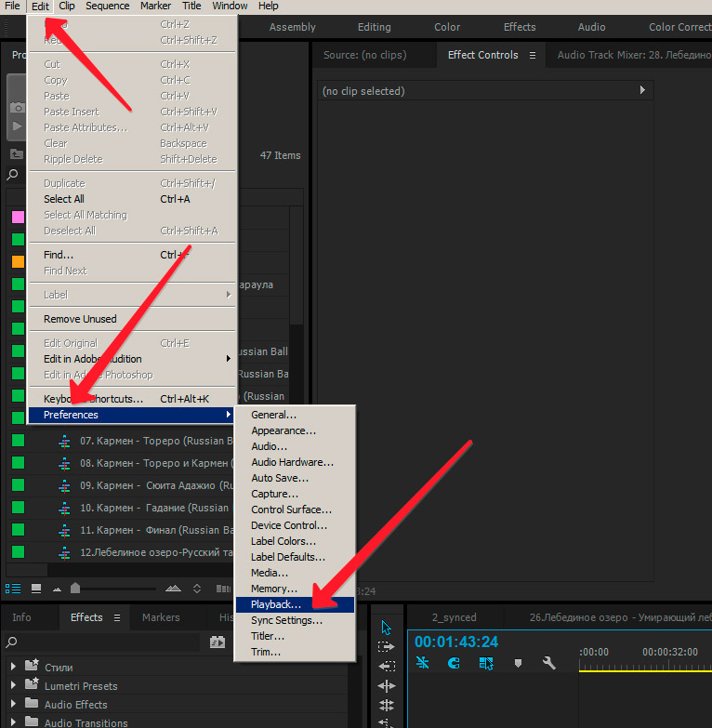Switch project panel to list view
The height and width of the screenshot is (728, 712).
coord(13,589)
